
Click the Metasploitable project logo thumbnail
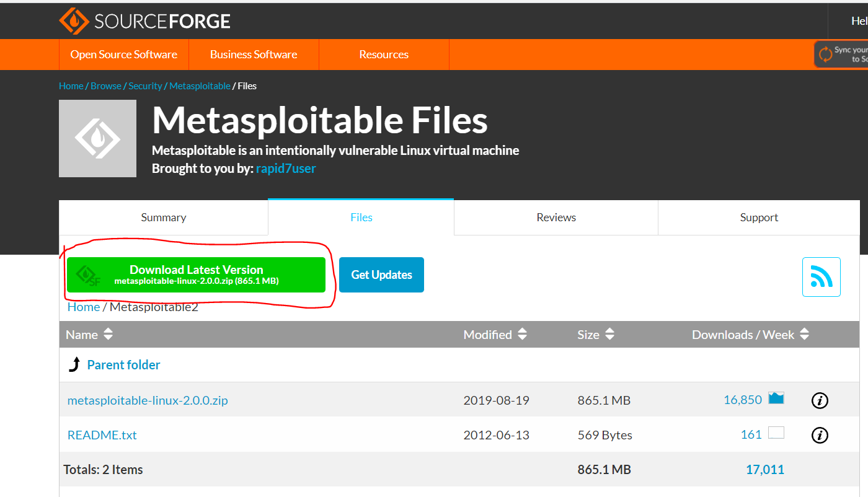pyautogui.click(x=97, y=139)
